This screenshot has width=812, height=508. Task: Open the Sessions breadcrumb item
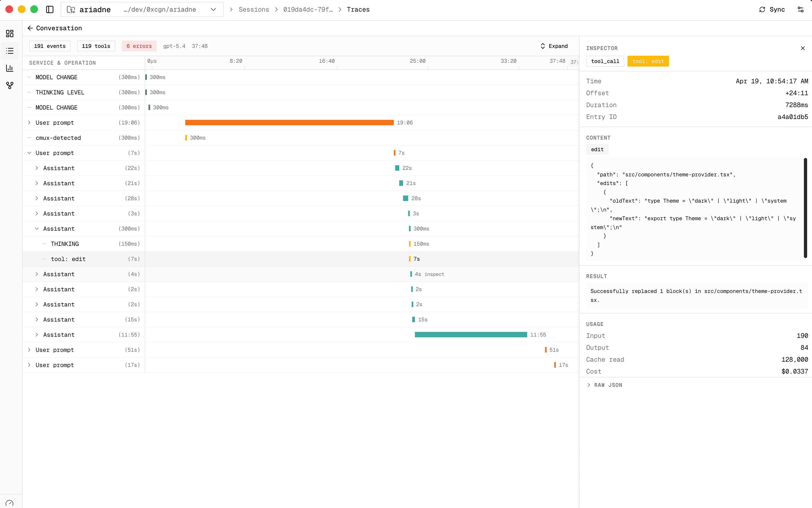click(x=254, y=9)
